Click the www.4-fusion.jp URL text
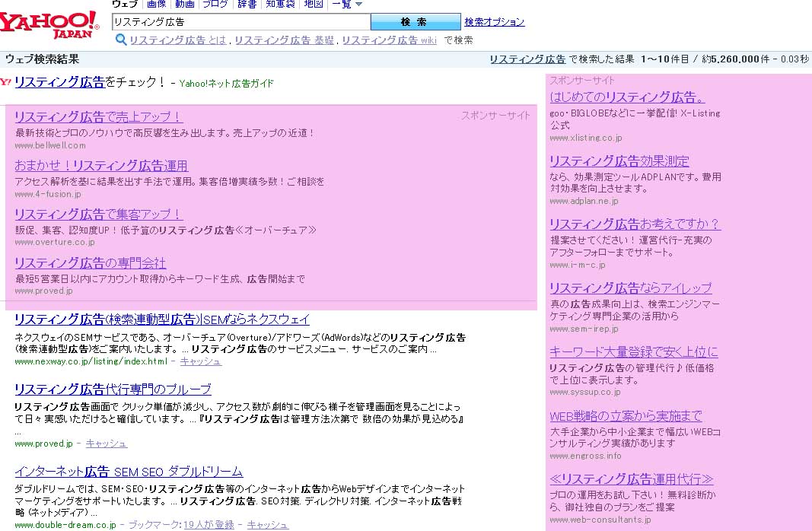This screenshot has width=812, height=531. (48, 194)
